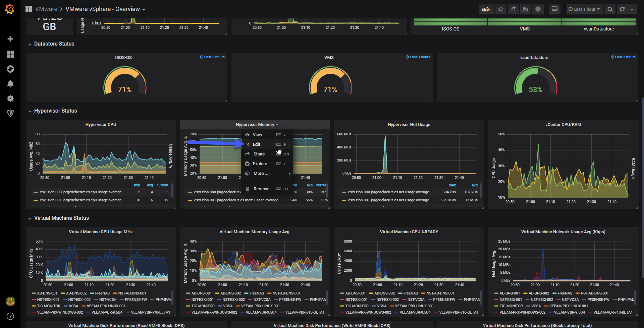Refresh the dashboard with the refresh icon
644x328 pixels.
(x=622, y=9)
